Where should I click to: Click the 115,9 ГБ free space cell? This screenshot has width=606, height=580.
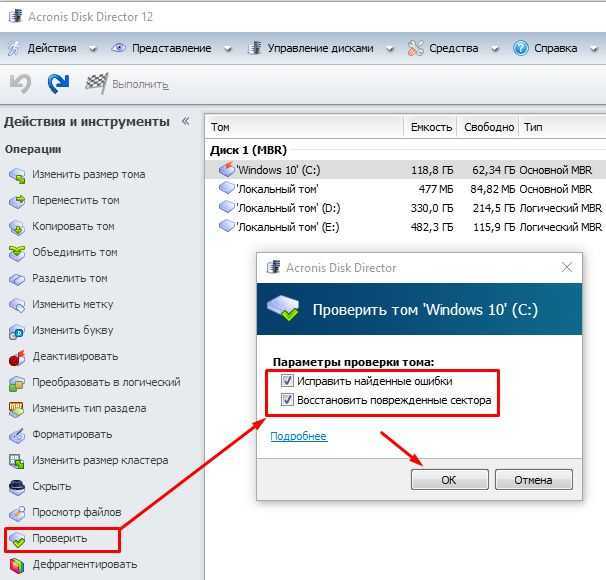[x=494, y=227]
